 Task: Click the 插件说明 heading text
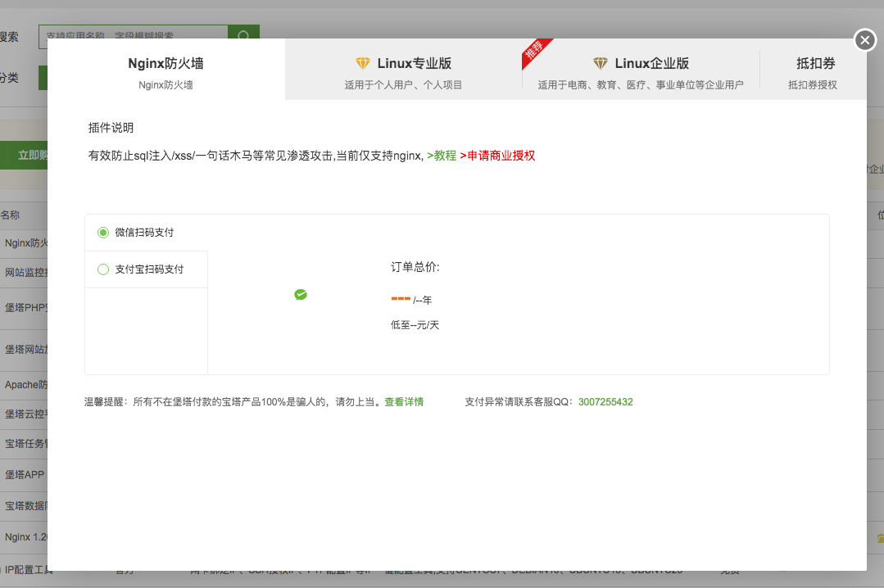pos(111,128)
